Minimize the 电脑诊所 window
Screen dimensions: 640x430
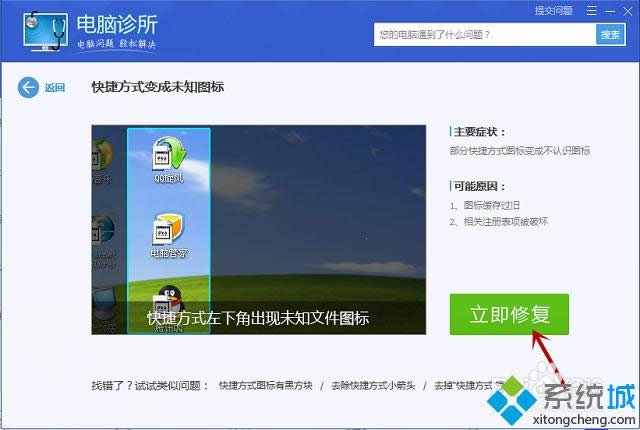click(x=610, y=11)
